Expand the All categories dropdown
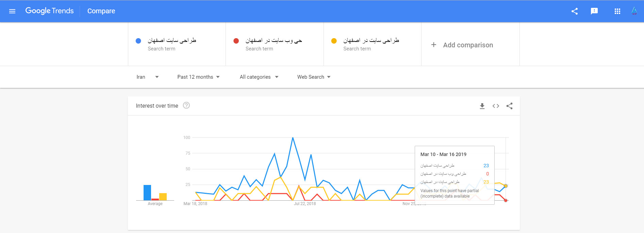 pyautogui.click(x=259, y=77)
